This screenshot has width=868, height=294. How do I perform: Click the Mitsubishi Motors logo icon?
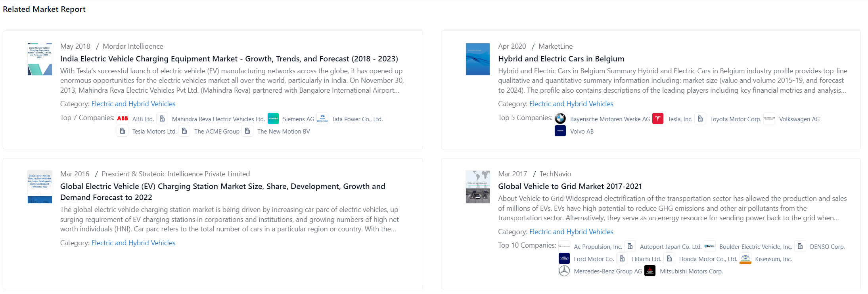(x=650, y=271)
